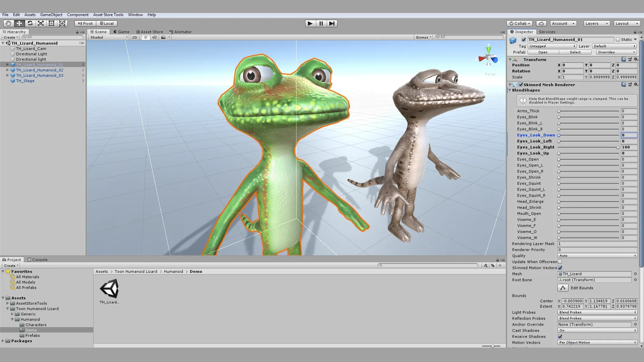Switch to the Animator tab
The image size is (644, 362).
[x=180, y=32]
